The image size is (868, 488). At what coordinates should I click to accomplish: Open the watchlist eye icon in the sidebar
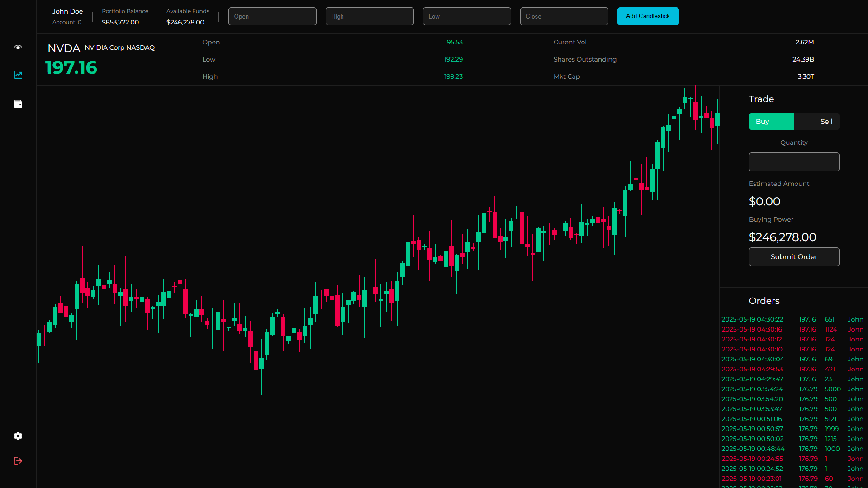point(18,47)
